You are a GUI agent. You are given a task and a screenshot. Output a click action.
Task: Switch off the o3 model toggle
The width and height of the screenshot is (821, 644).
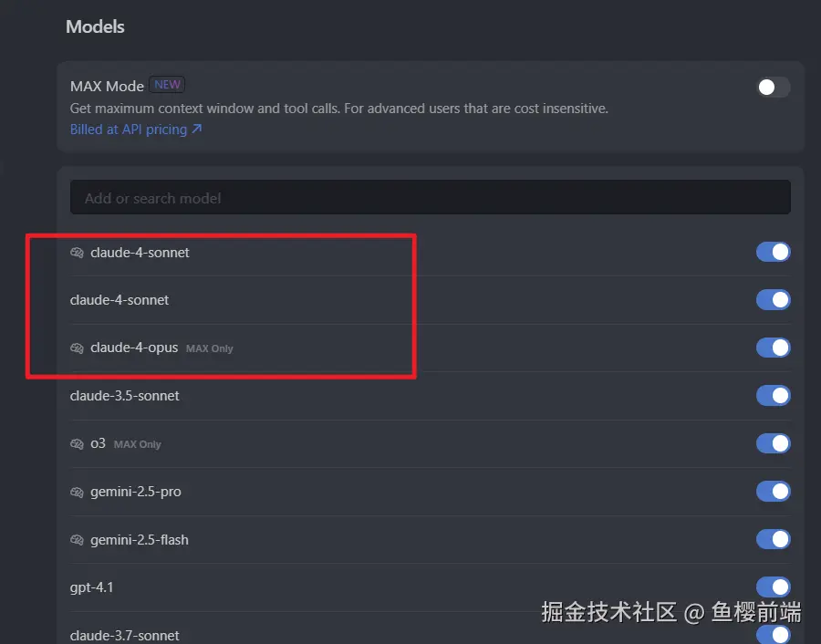tap(774, 443)
